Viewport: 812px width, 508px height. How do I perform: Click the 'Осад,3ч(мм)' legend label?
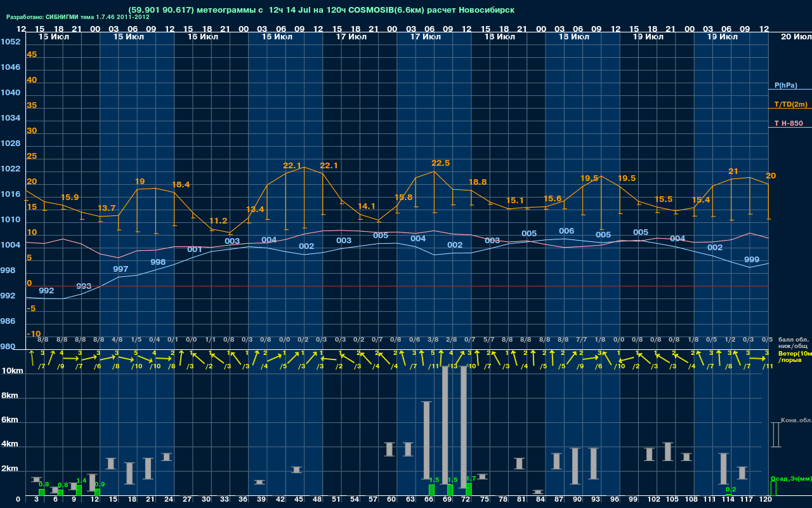point(791,478)
